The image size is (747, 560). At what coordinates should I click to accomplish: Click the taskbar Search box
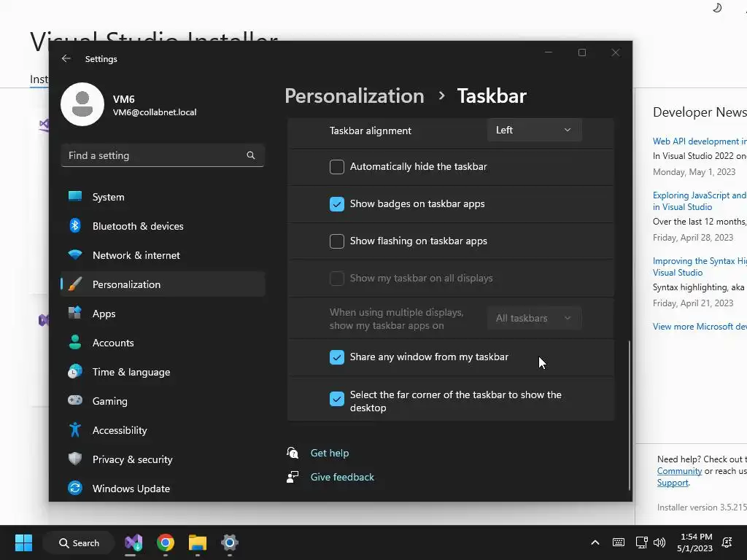click(x=79, y=542)
